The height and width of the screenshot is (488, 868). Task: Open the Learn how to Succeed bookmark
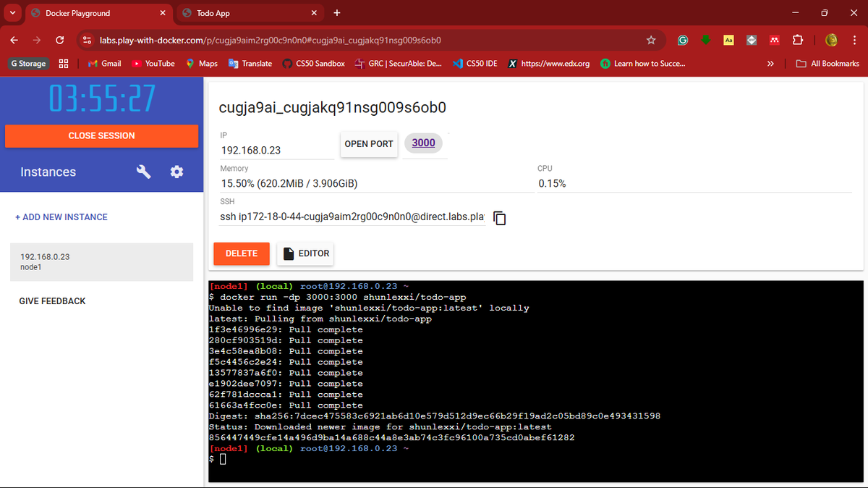coord(642,64)
